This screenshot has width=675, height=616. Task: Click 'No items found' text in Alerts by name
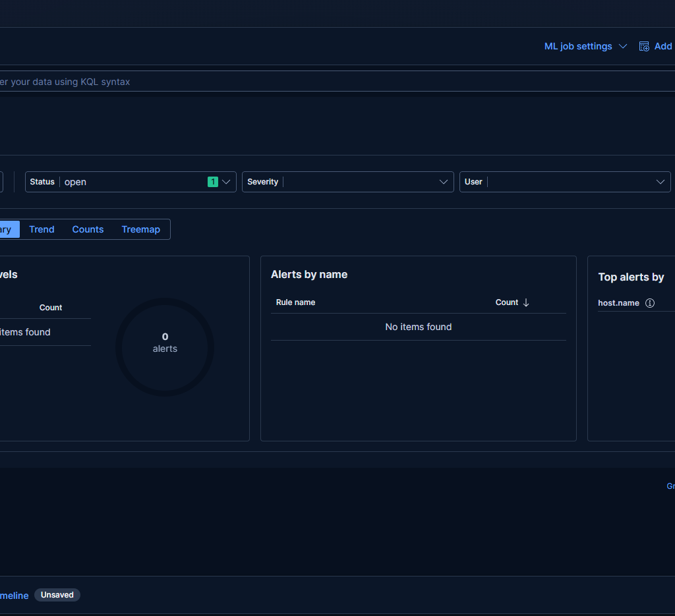point(419,327)
